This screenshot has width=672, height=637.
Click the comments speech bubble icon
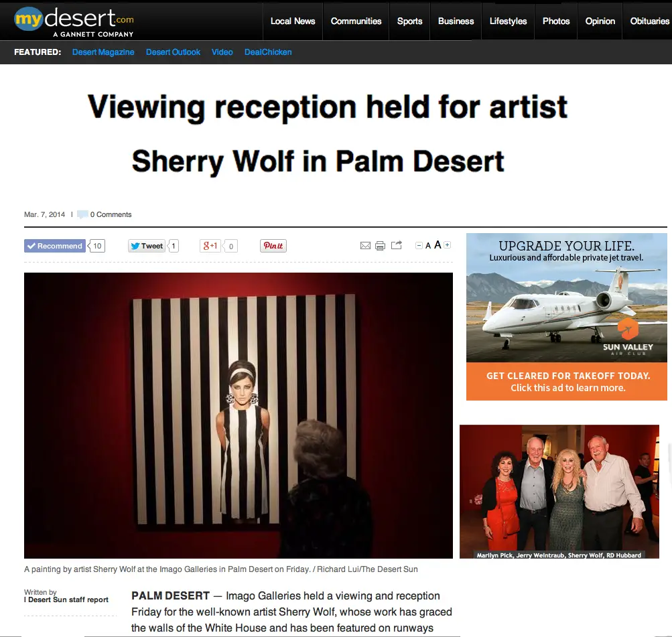82,214
